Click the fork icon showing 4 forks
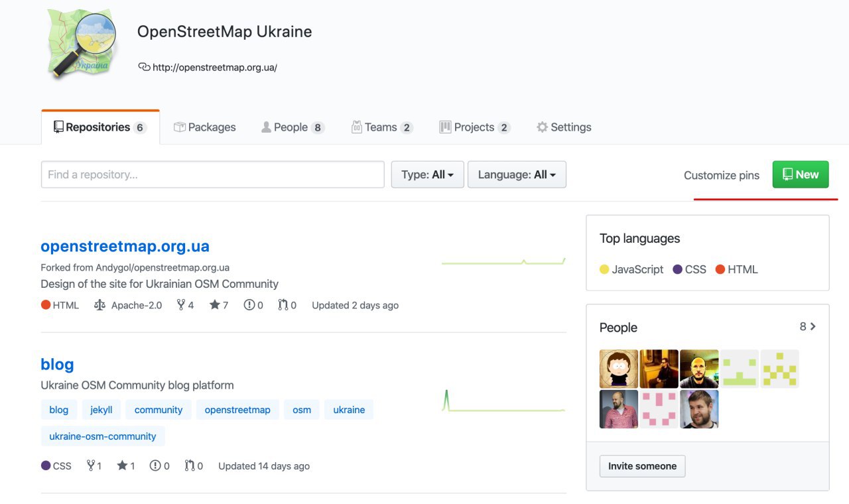This screenshot has width=849, height=504. 180,305
